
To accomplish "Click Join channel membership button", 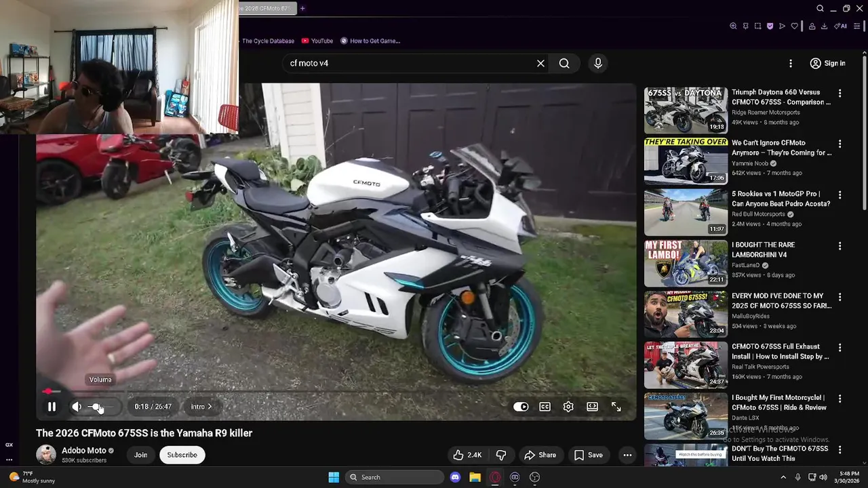I will point(140,455).
